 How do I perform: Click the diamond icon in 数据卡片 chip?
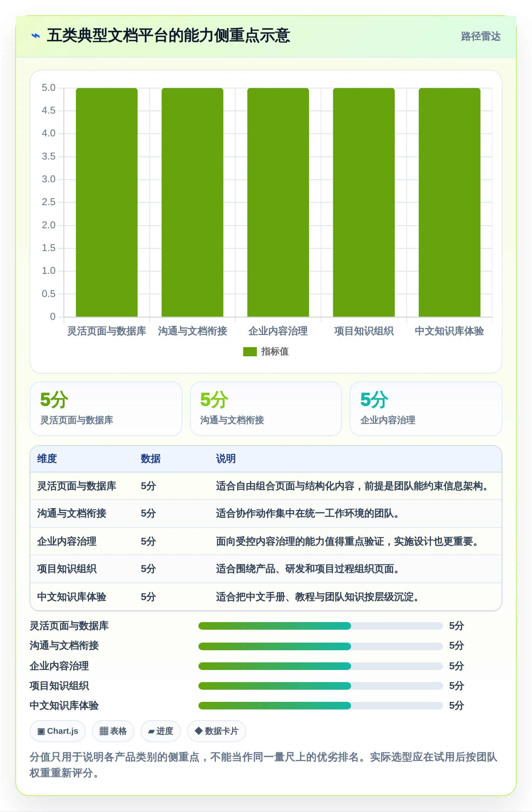pyautogui.click(x=198, y=731)
